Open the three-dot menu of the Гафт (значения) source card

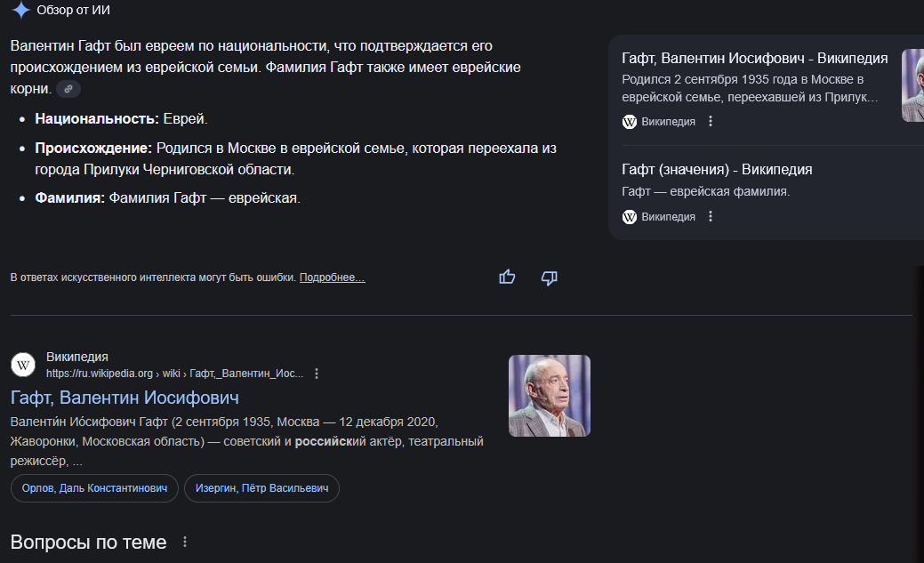(710, 216)
